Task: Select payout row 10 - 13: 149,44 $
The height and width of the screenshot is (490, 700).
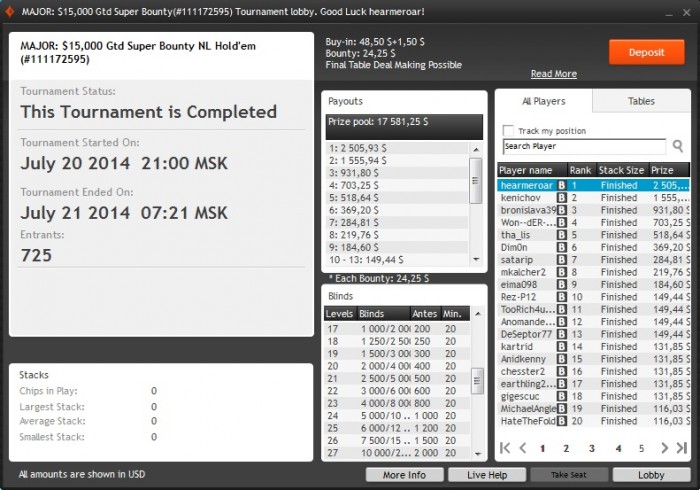Action: [x=397, y=260]
